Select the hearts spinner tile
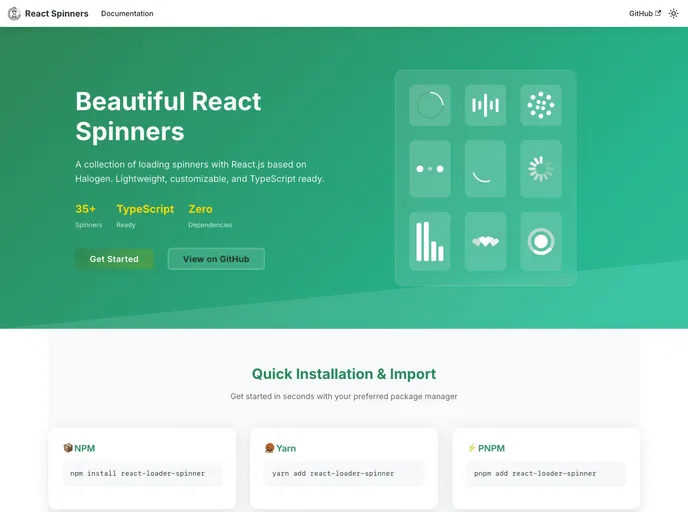This screenshot has height=512, width=688. pos(485,241)
